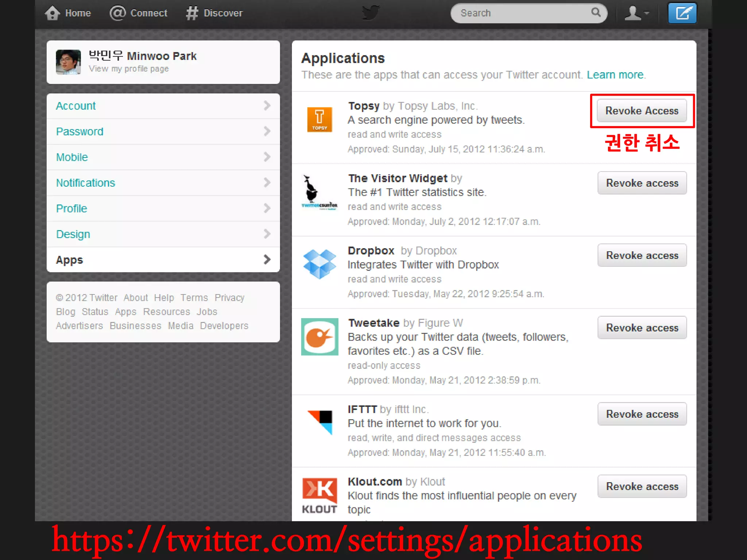Click the Media footer link
This screenshot has height=560, width=747.
tap(181, 326)
